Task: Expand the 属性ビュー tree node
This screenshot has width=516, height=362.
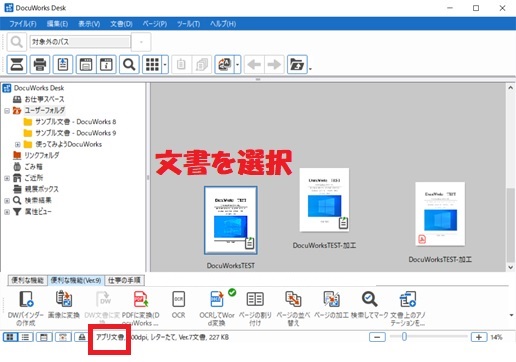Action: pos(7,212)
